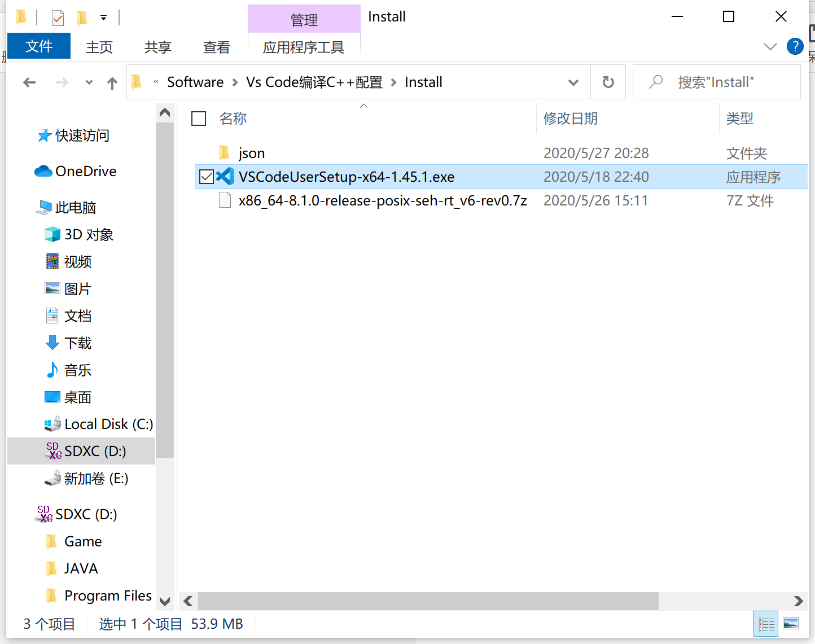Open the 下载 folder
Screen dimensions: 815x644
pyautogui.click(x=78, y=343)
